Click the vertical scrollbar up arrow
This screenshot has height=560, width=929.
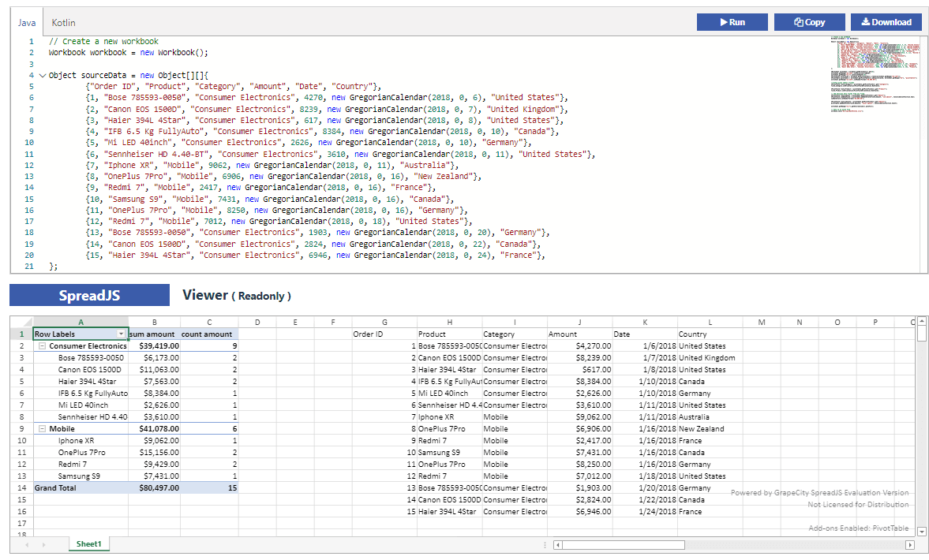pos(921,321)
